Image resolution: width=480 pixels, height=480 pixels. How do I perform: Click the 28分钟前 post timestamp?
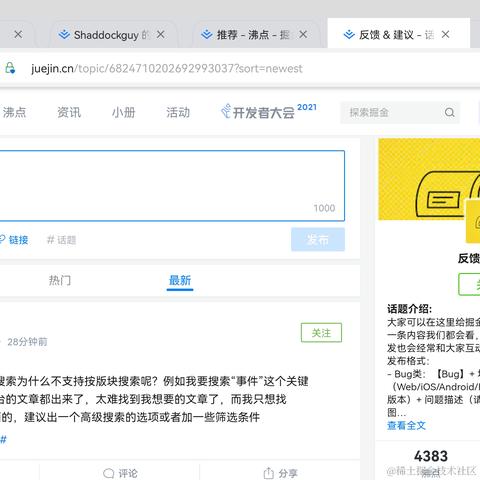27,342
